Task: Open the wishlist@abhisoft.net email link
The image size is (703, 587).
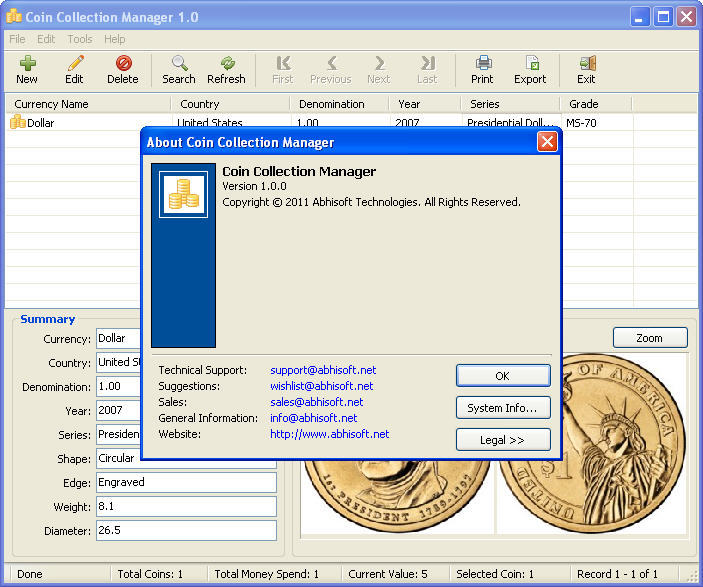Action: [321, 386]
